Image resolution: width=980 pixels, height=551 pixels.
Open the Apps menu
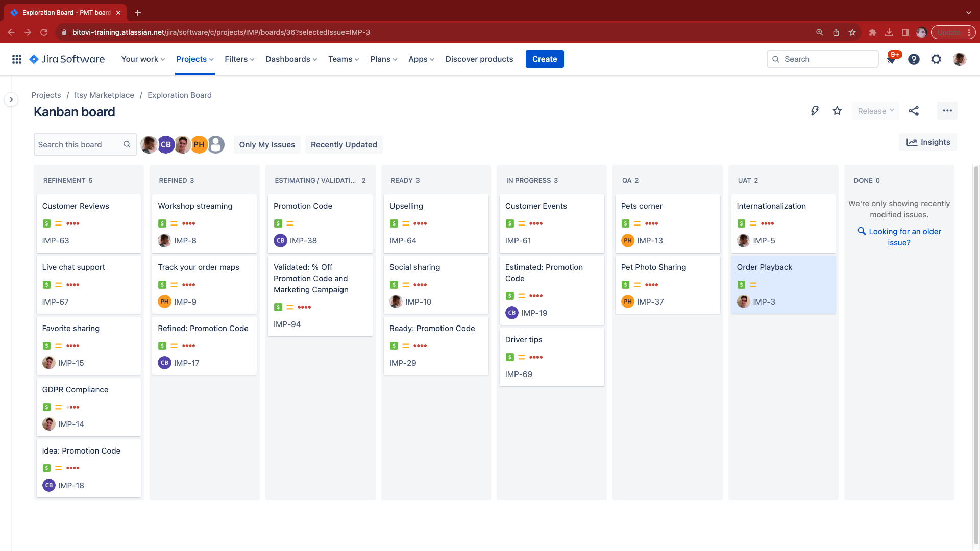(x=422, y=59)
